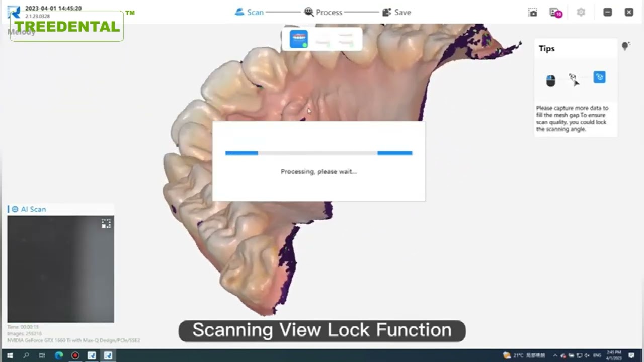This screenshot has width=644, height=362.
Task: Click the 'Processing, please wait...' message
Action: coord(318,171)
